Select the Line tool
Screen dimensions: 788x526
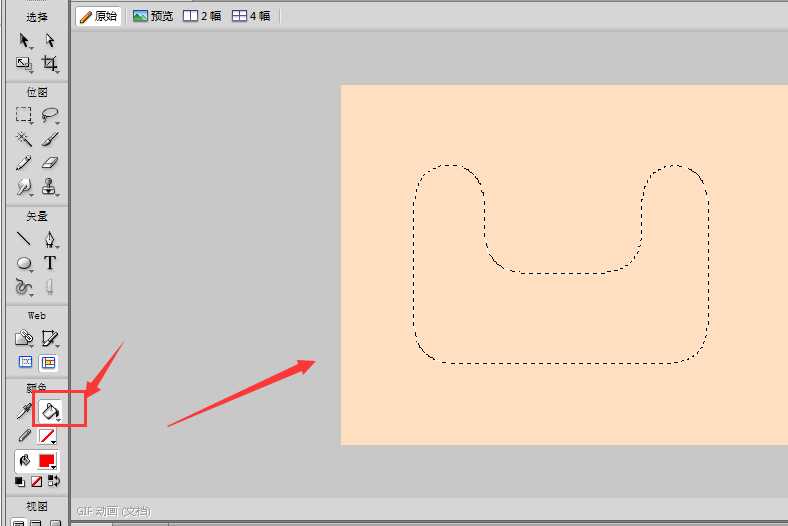coord(24,239)
